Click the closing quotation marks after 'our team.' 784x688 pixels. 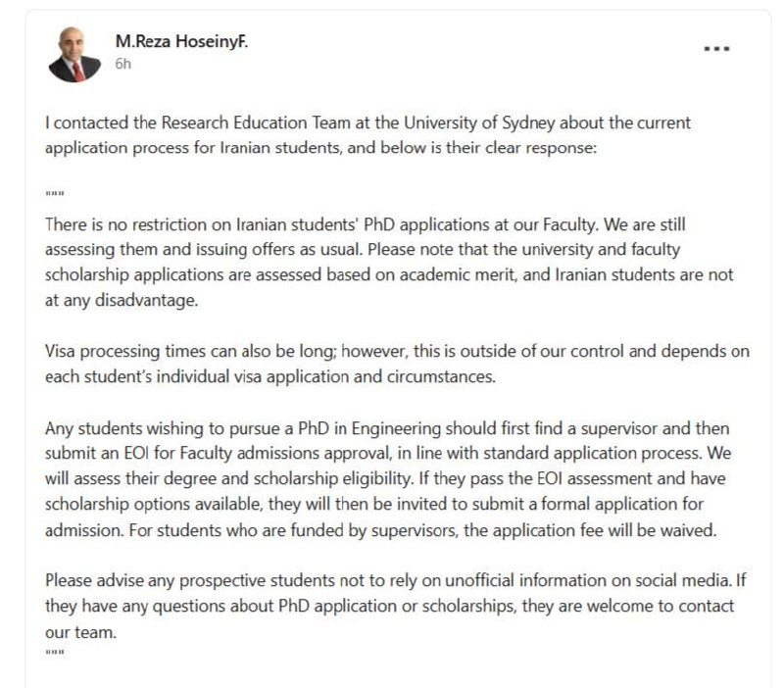[55, 652]
